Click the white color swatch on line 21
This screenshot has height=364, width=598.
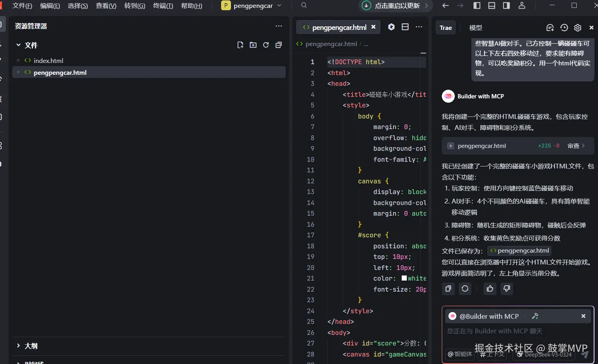(404, 278)
